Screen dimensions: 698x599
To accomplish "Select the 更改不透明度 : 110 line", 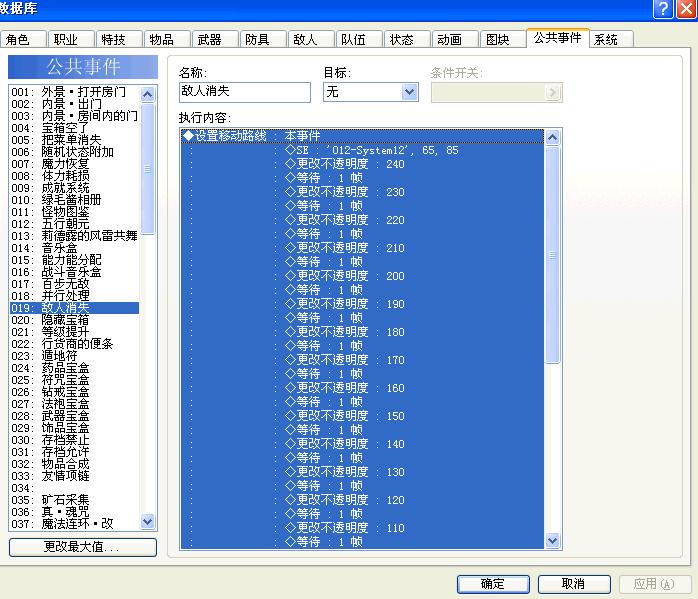I will tap(362, 528).
